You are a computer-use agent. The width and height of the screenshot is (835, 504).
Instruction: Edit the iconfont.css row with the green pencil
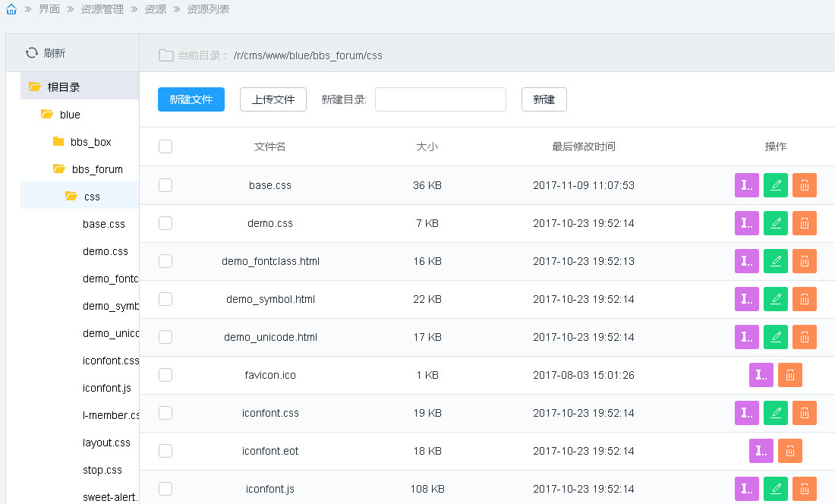coord(775,413)
